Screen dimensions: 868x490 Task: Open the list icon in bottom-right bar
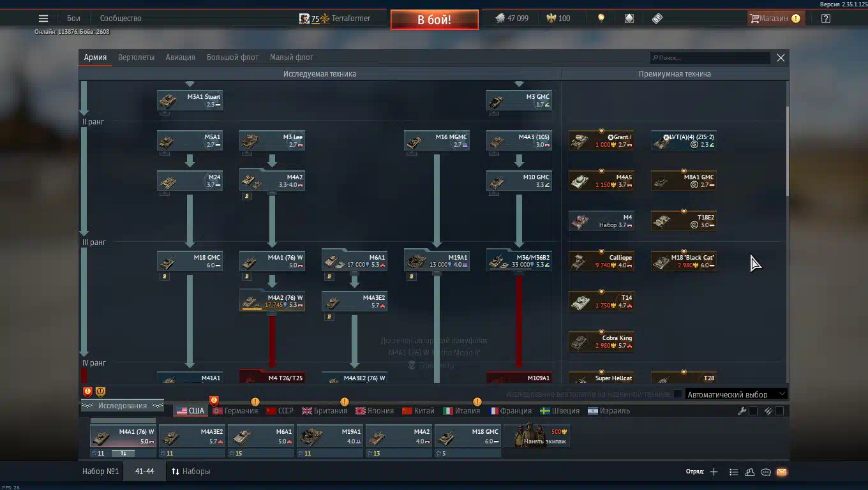click(734, 472)
